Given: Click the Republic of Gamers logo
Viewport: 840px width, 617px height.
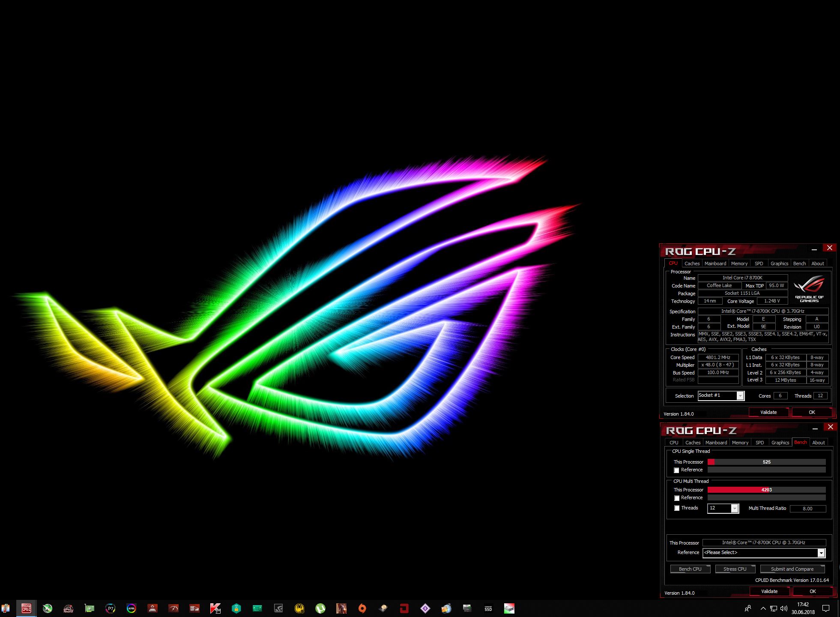Looking at the screenshot, I should pos(809,290).
